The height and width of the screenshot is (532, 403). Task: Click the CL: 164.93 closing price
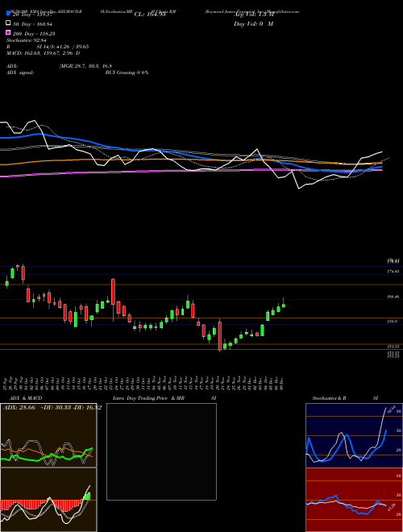click(150, 15)
